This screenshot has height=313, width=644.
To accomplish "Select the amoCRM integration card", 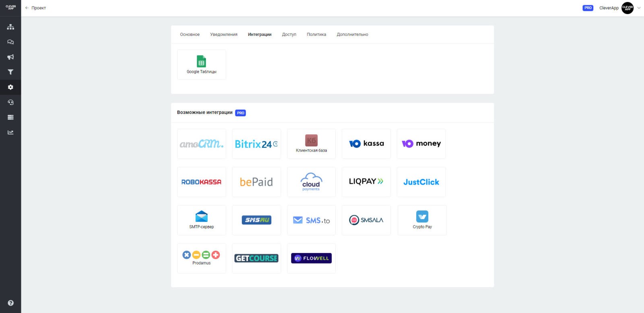I will pos(201,144).
